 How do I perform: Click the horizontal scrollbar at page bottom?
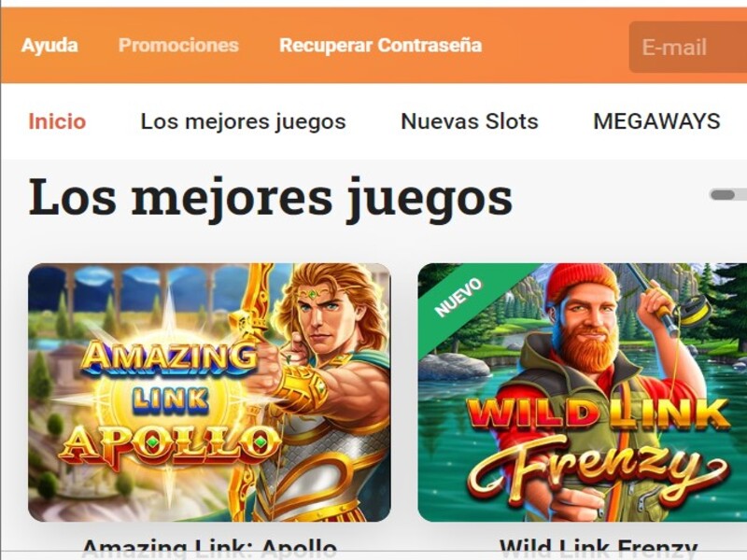coord(373,555)
